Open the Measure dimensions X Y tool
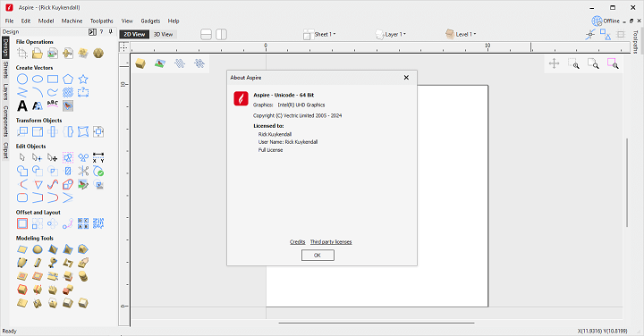644x336 pixels. [x=98, y=157]
